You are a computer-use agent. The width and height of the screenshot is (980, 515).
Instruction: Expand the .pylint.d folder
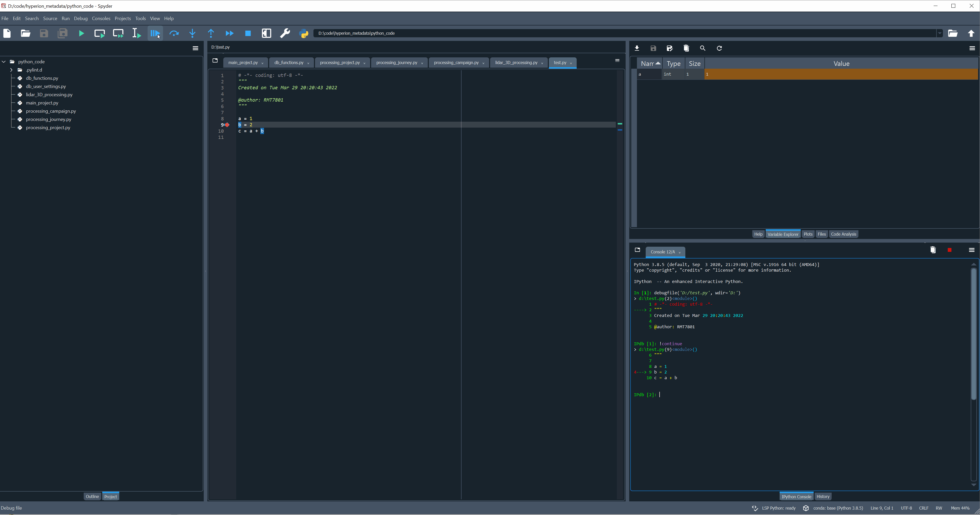pos(11,70)
